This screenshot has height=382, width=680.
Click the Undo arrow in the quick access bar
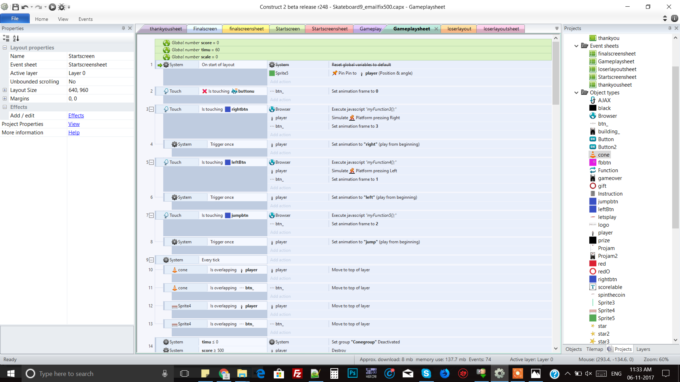point(25,7)
